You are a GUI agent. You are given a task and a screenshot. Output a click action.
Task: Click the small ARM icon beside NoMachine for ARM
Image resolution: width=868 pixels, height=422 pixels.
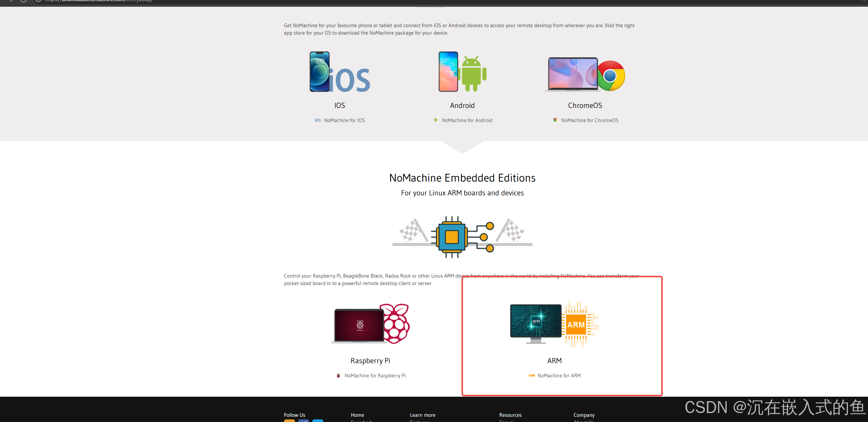(531, 375)
